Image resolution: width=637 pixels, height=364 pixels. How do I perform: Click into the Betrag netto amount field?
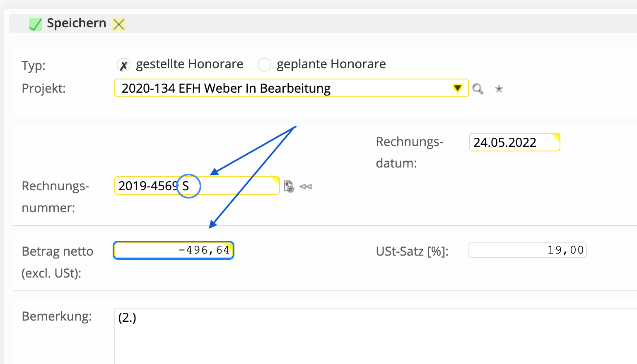click(x=173, y=250)
